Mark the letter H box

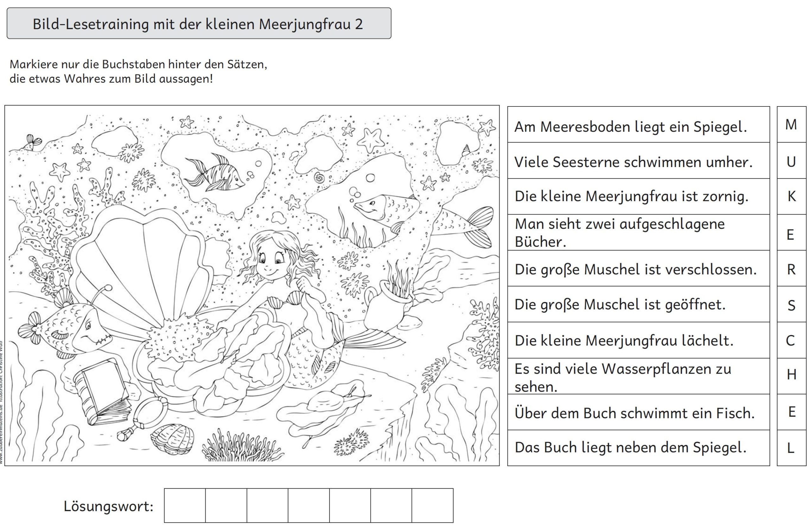pos(791,376)
